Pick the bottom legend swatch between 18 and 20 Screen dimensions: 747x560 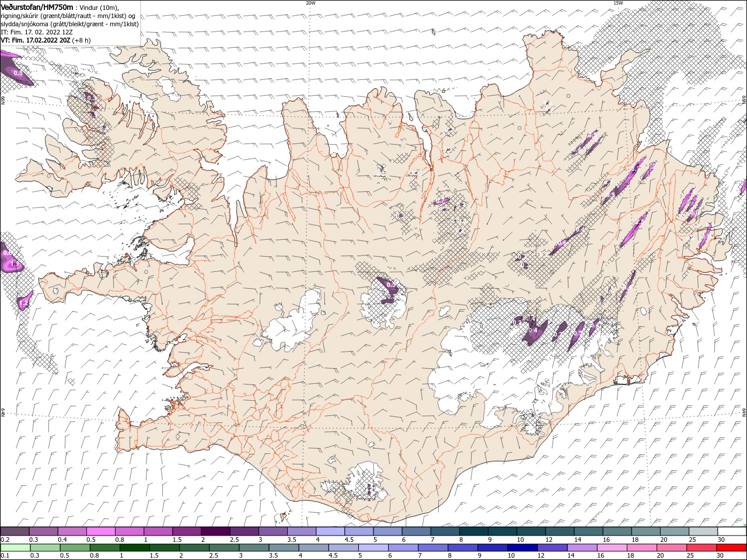tap(642, 548)
